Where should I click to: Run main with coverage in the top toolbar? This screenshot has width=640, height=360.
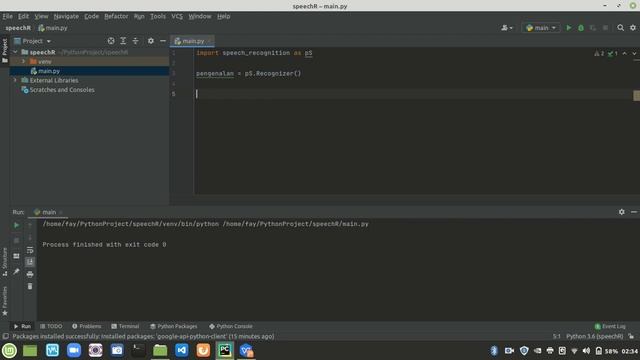[593, 28]
